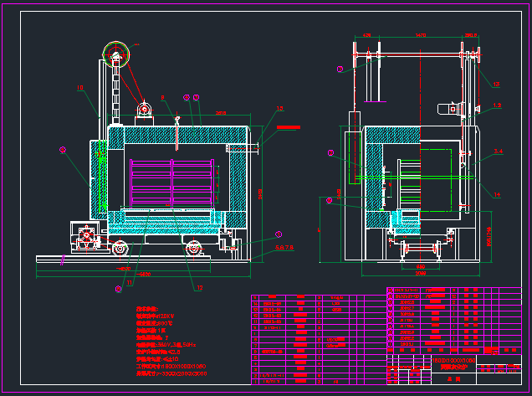Select part label 9 above the furnace
Viewport: 532px width, 396px height.
tap(163, 98)
